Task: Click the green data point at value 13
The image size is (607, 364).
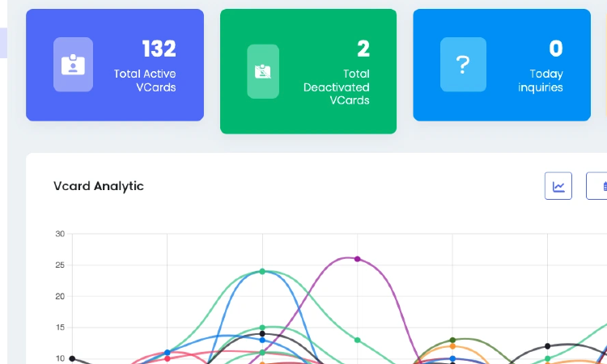Action: [357, 340]
